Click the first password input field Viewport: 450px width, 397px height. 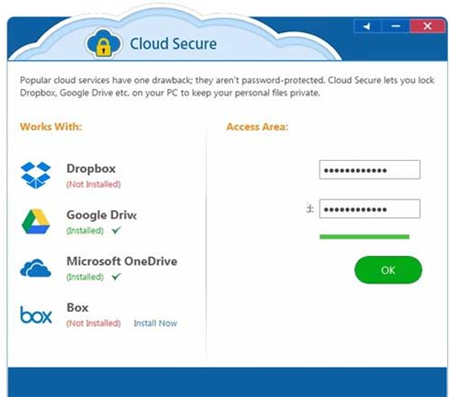click(x=370, y=170)
